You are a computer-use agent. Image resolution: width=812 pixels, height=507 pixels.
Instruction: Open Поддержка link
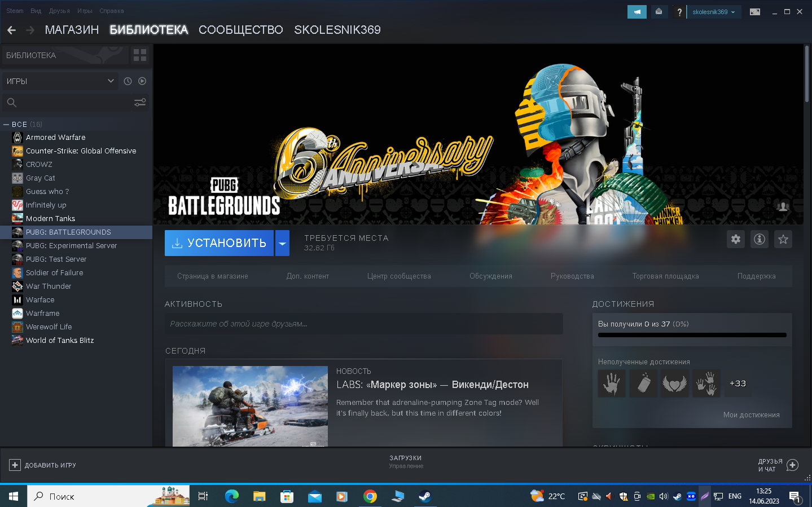(757, 276)
